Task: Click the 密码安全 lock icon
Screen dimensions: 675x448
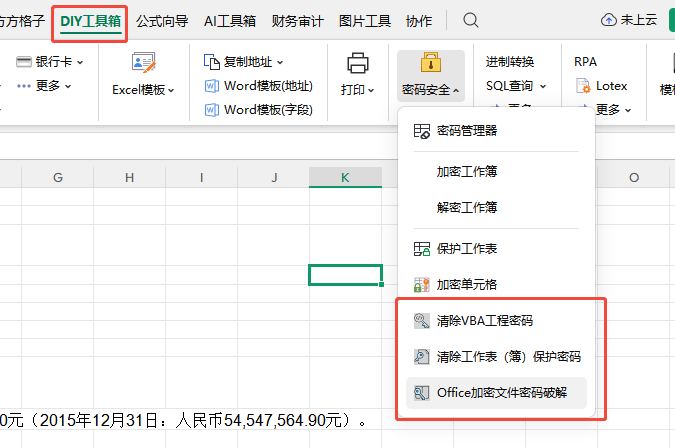Action: click(x=431, y=64)
